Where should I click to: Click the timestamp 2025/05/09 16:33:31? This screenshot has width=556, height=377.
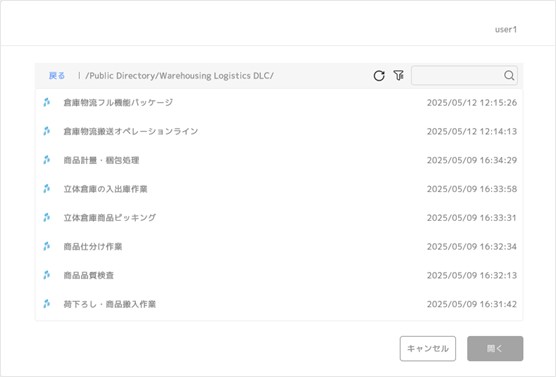pyautogui.click(x=472, y=217)
